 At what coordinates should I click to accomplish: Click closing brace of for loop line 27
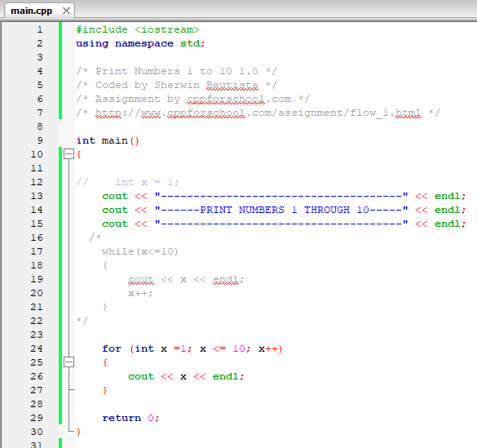[x=105, y=390]
